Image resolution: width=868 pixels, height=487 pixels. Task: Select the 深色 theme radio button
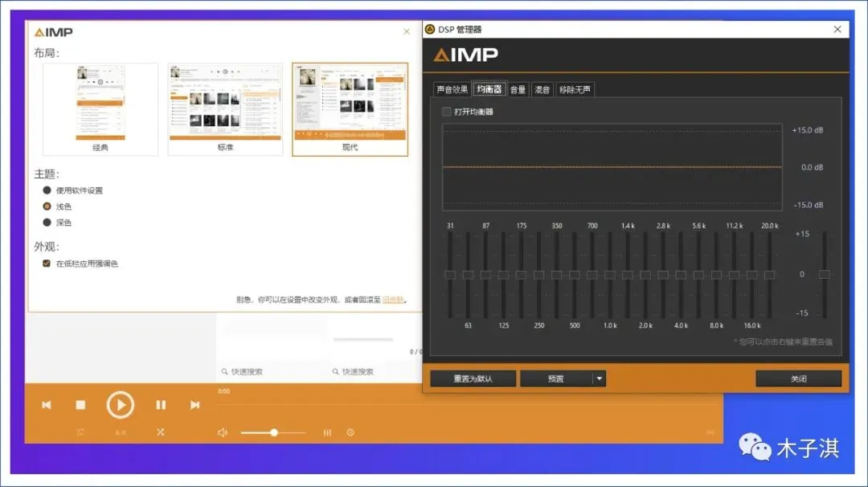point(47,223)
